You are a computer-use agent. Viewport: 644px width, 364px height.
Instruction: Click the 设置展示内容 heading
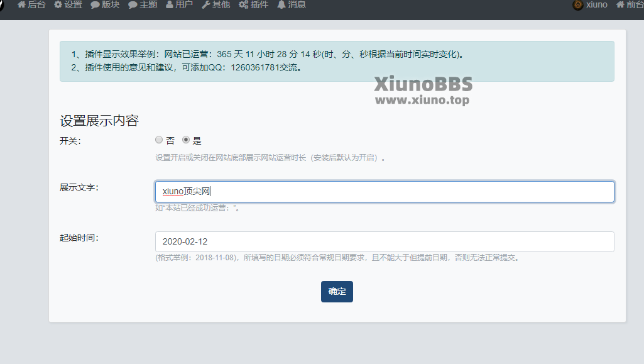(x=99, y=121)
